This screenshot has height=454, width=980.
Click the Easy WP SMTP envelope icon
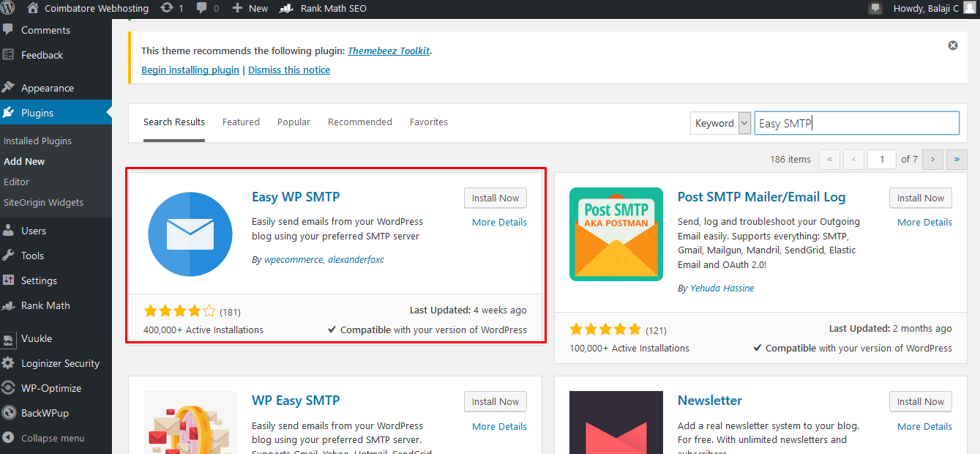pyautogui.click(x=190, y=234)
